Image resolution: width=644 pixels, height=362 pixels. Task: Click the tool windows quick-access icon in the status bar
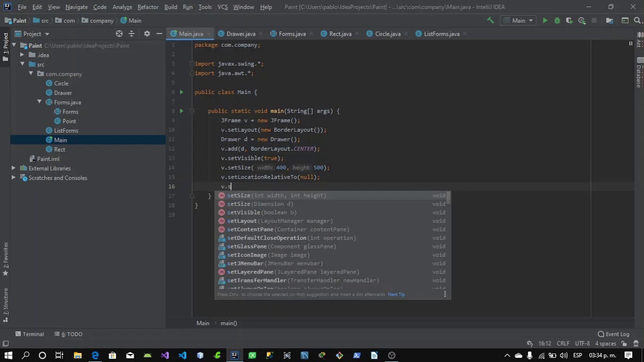coord(6,343)
